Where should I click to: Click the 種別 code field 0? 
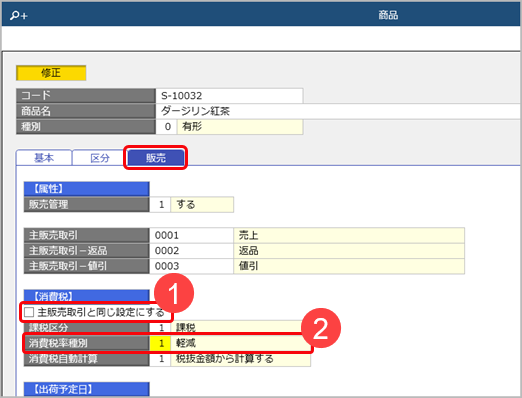click(166, 127)
